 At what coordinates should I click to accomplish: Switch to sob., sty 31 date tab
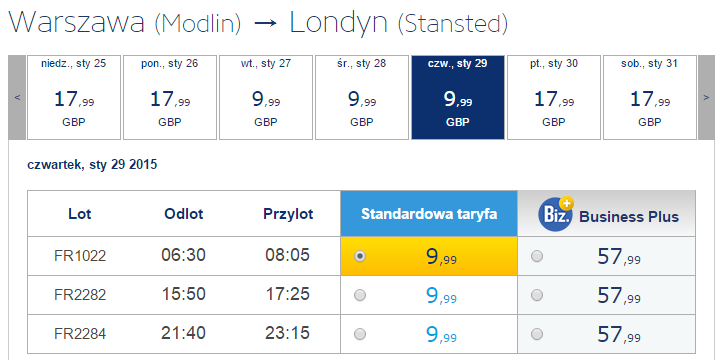(x=650, y=98)
